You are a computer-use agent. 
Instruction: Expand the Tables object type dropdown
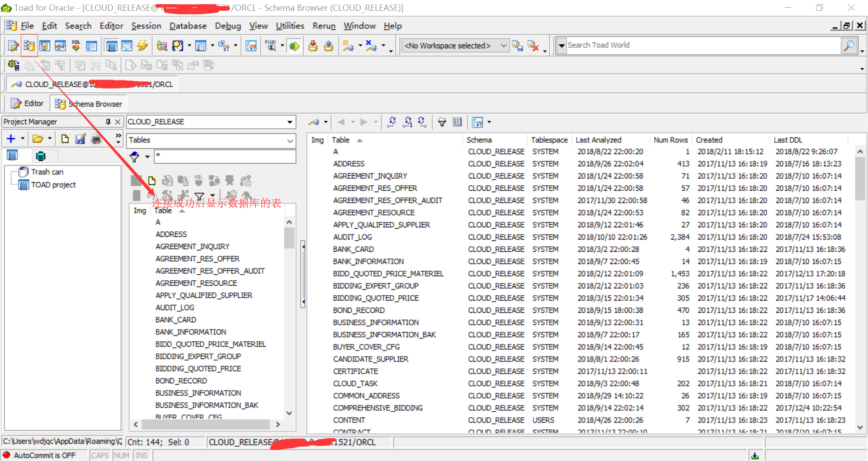click(289, 141)
